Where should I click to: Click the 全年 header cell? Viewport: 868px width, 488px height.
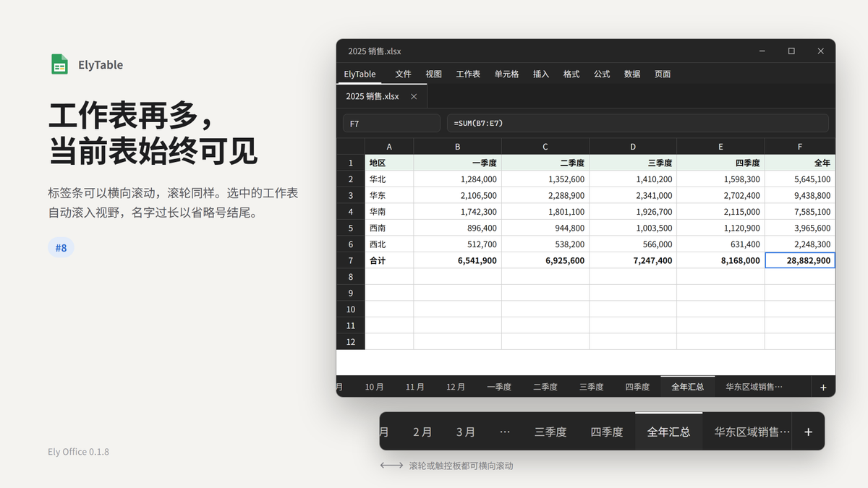point(800,163)
